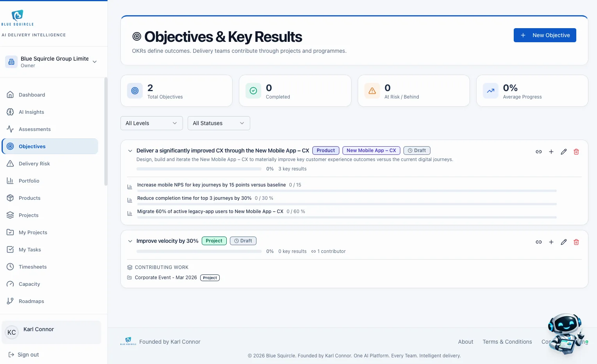Open the All Statuses filter dropdown

219,123
